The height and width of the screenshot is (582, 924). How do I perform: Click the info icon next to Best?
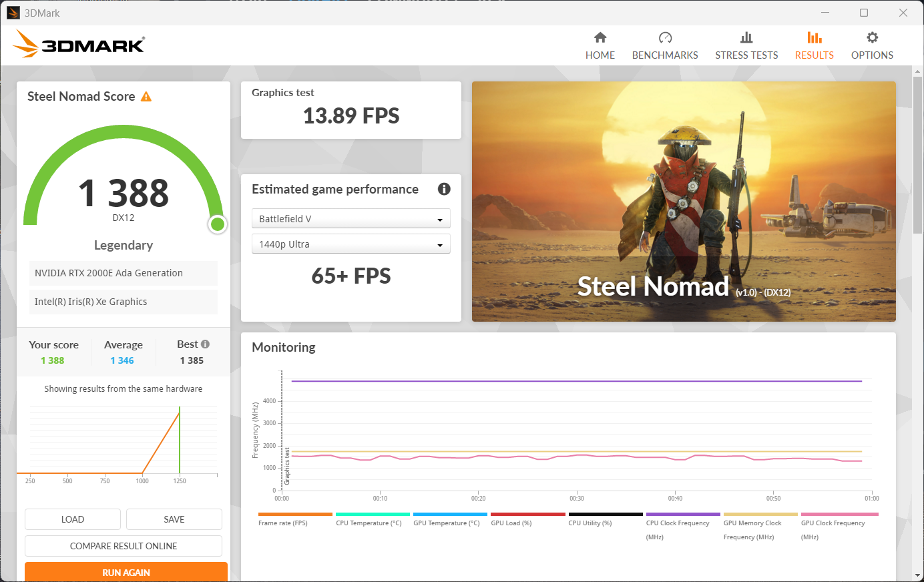click(x=206, y=344)
